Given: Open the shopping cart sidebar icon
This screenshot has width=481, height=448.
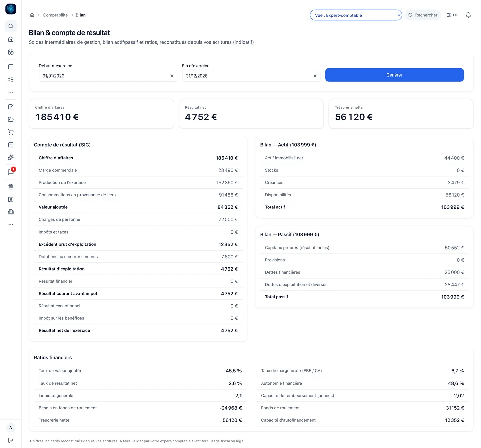Looking at the screenshot, I should click(x=11, y=132).
